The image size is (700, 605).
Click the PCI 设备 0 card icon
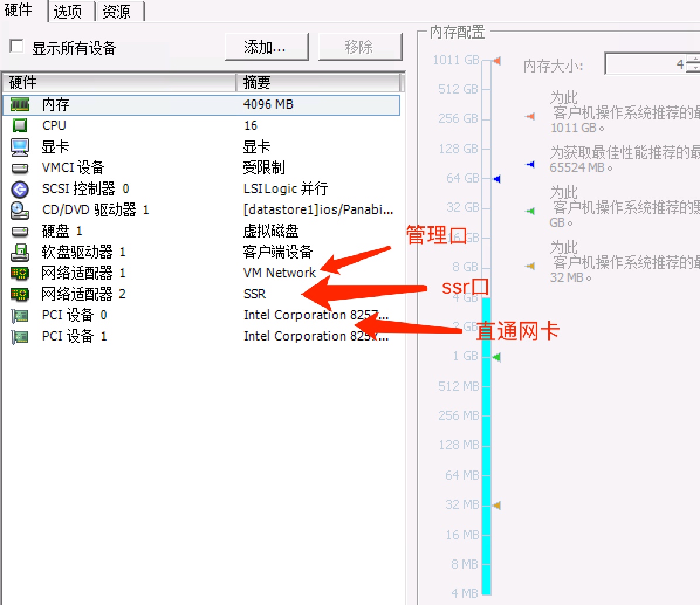coord(20,316)
